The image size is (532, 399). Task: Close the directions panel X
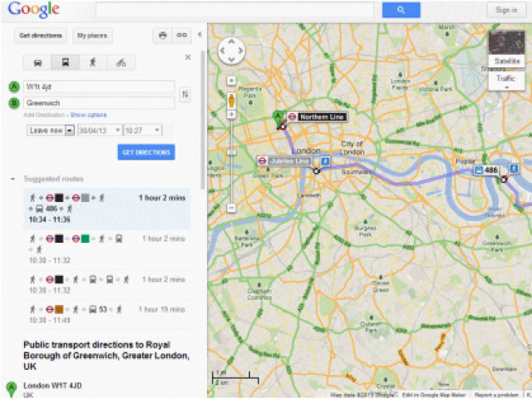188,57
